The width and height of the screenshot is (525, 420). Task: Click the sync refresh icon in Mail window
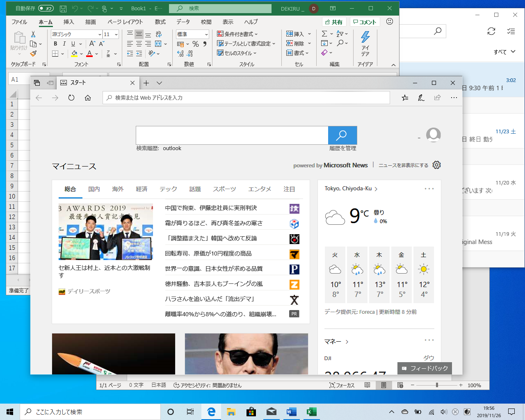[x=491, y=31]
